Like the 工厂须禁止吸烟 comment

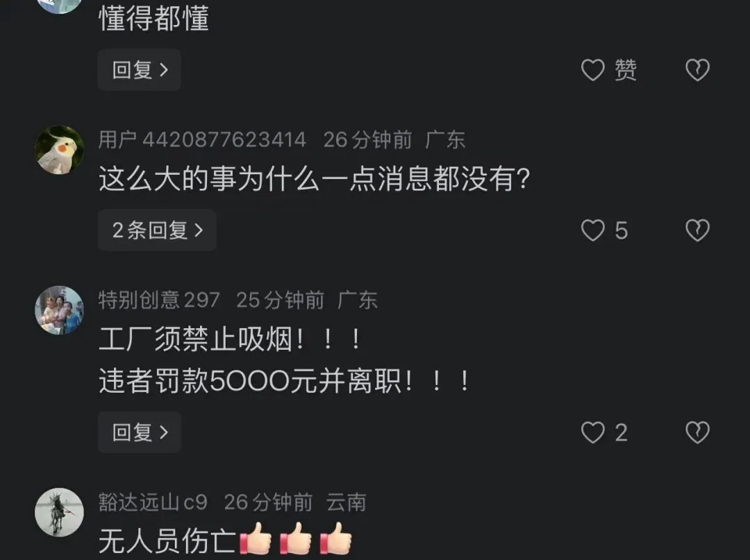pos(592,432)
